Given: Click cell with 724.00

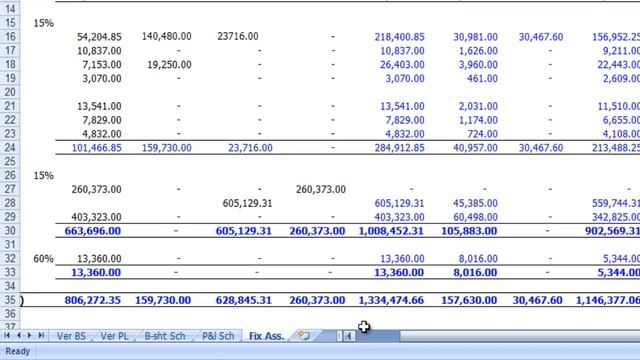Looking at the screenshot, I should pos(482,134).
